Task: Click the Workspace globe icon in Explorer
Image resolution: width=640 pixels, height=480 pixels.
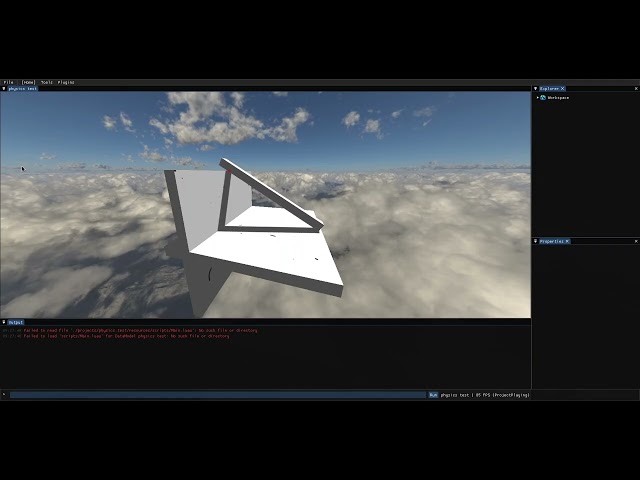Action: (x=543, y=98)
